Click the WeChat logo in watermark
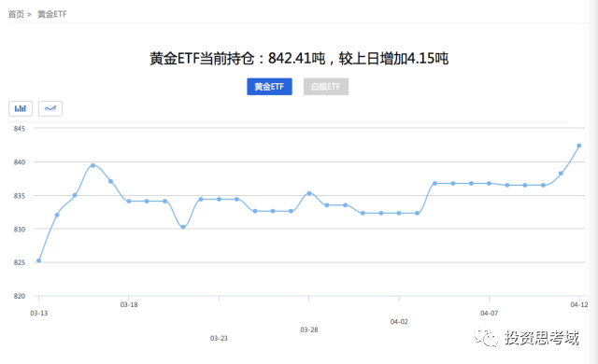The height and width of the screenshot is (364, 598). (x=486, y=337)
